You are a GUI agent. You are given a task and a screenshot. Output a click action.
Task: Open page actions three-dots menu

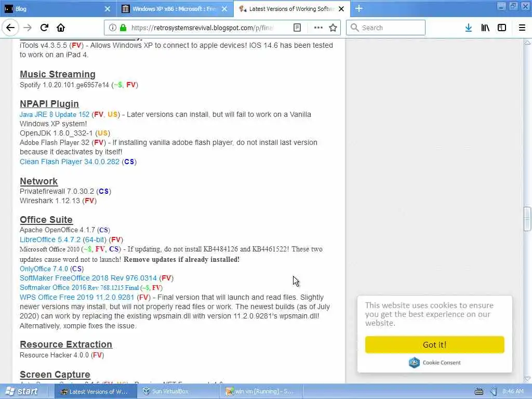pos(318,28)
